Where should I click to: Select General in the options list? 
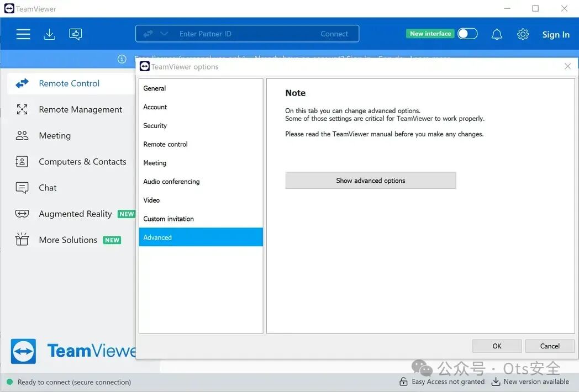tap(201, 88)
